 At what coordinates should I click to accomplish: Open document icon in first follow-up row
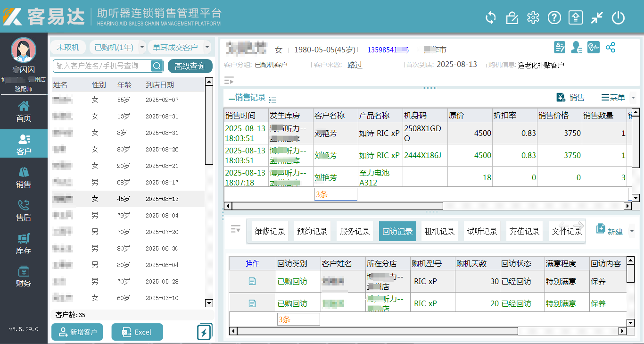(x=252, y=281)
